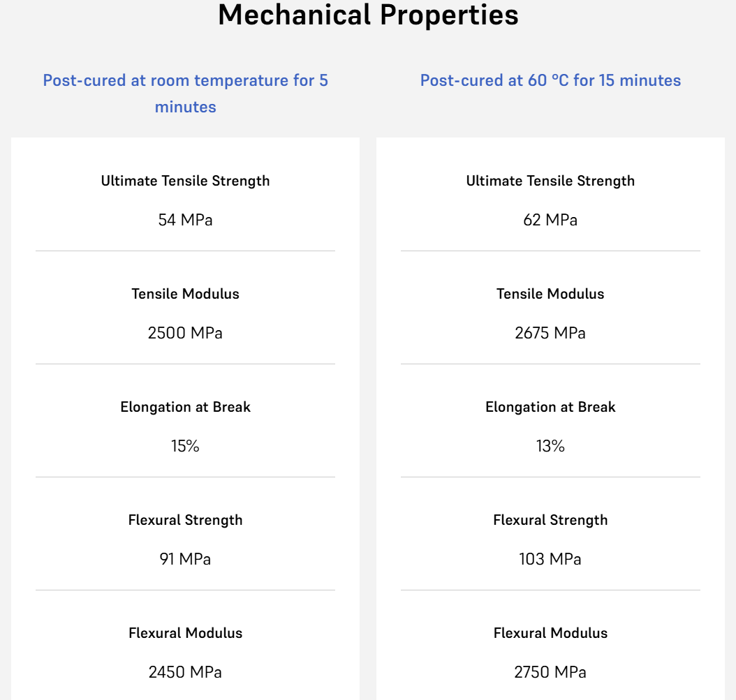736x700 pixels.
Task: Click the 2675 MPa tensile modulus value
Action: pyautogui.click(x=550, y=333)
